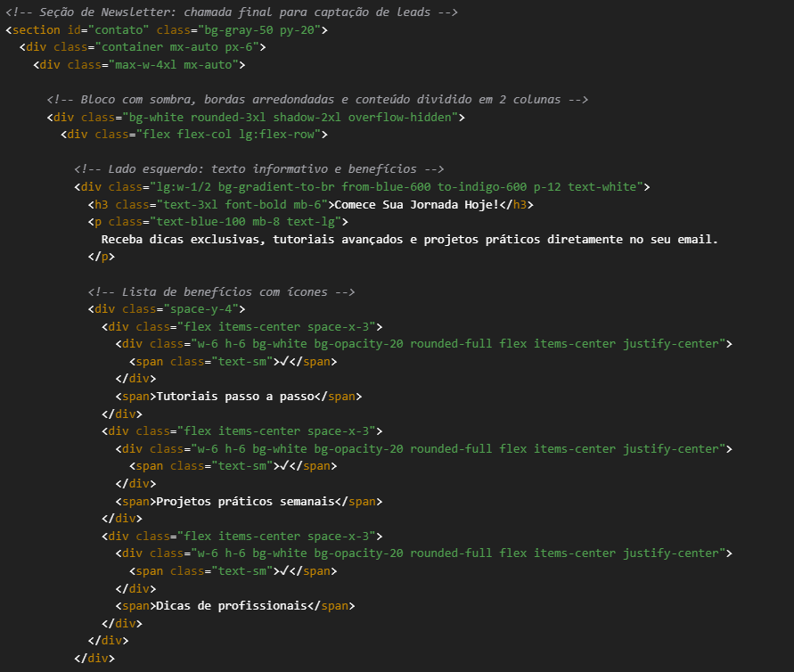Click the checkmark span line above "Projetos práticos semanais"

click(233, 466)
